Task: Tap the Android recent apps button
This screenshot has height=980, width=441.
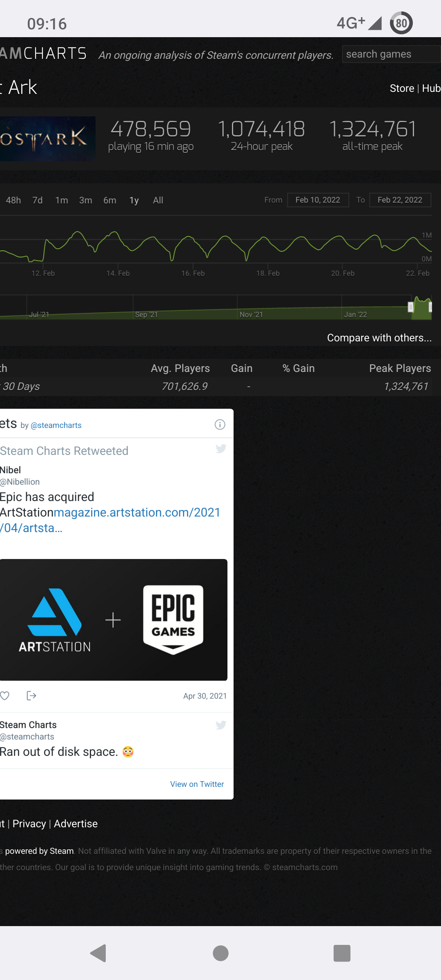Action: tap(342, 953)
